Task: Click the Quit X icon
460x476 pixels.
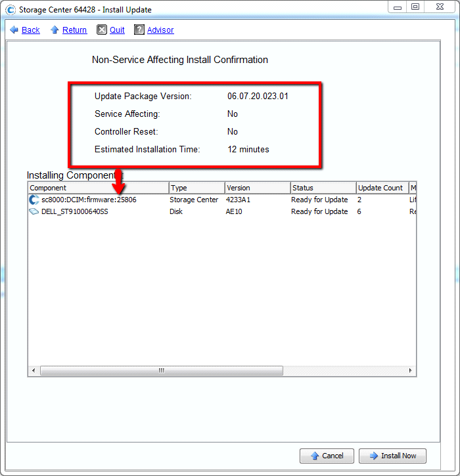Action: 102,30
